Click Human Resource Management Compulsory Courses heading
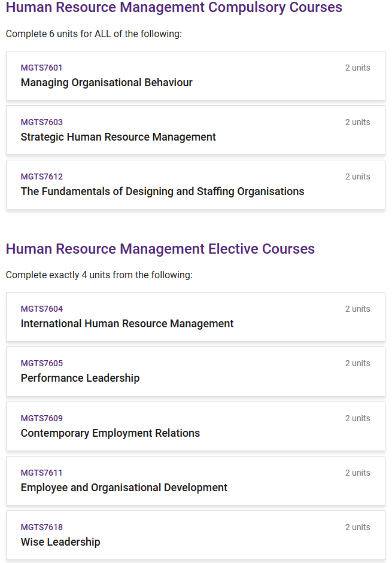Viewport: 392px width, 563px height. pyautogui.click(x=174, y=7)
